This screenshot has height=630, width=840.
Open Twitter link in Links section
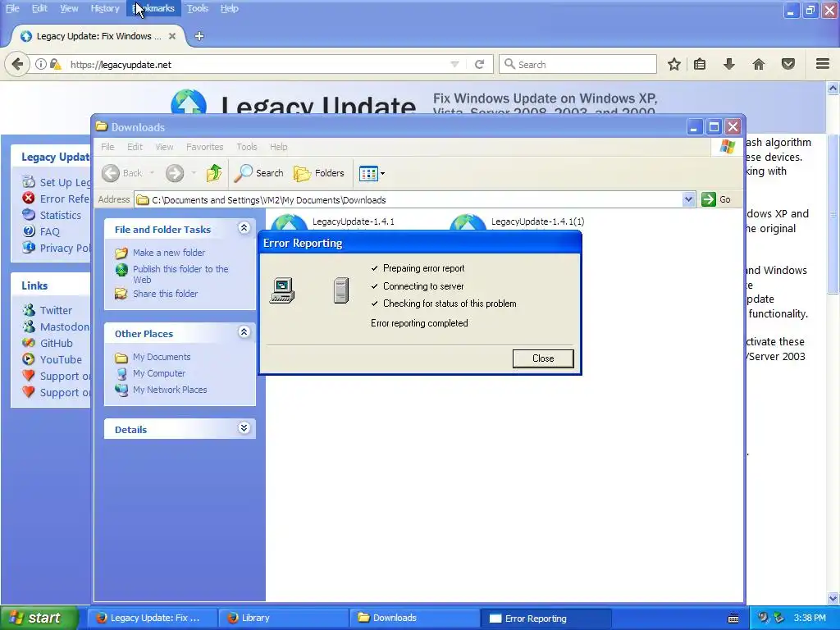[56, 311]
